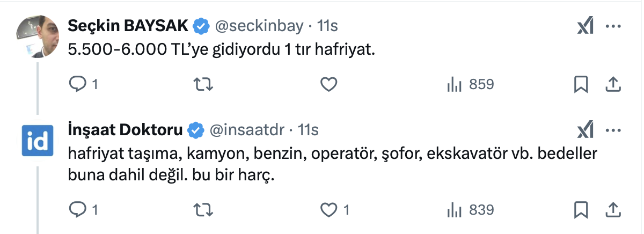Share Seçkin BAYSAK's tweet

(613, 84)
